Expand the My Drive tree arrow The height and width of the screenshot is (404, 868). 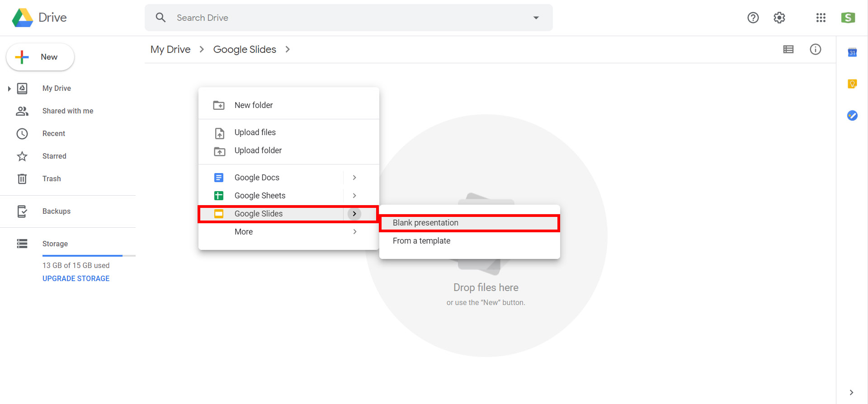9,89
